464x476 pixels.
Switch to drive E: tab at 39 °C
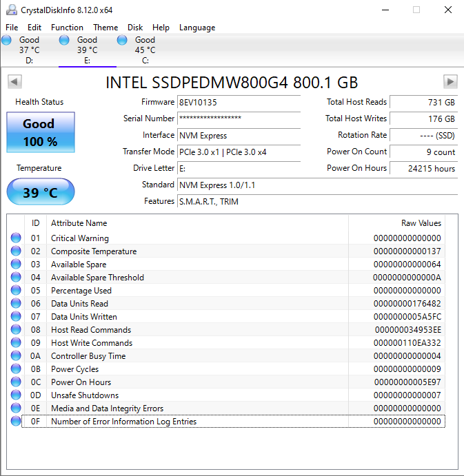[x=87, y=50]
